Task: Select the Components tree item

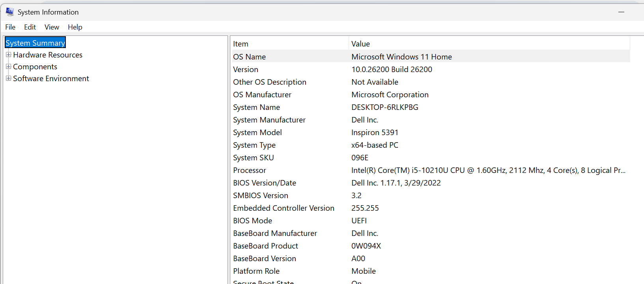Action: (35, 67)
